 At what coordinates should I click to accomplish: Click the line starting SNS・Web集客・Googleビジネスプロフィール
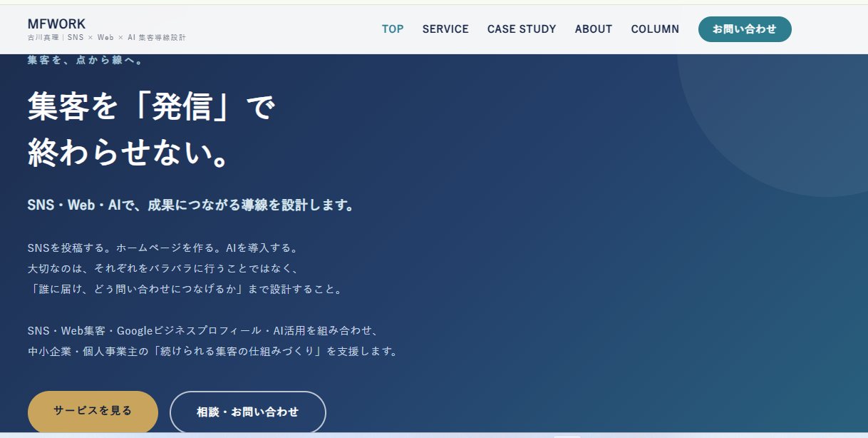point(202,331)
